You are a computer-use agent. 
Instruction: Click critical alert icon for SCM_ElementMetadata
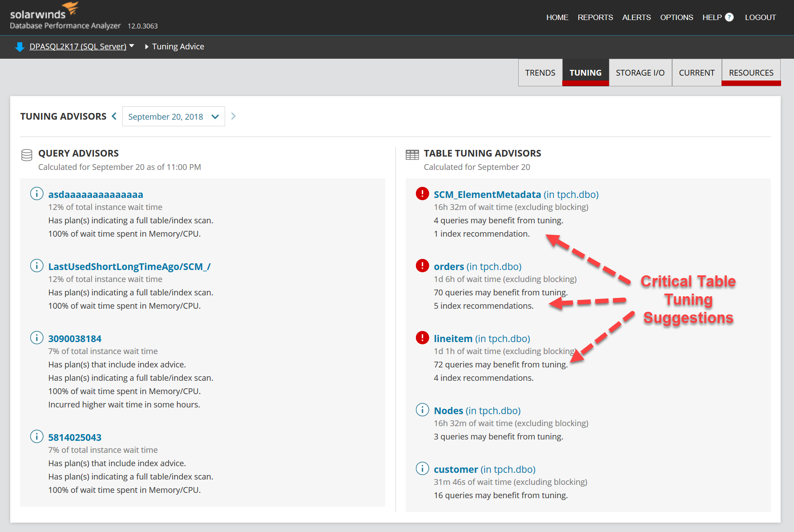(x=422, y=193)
